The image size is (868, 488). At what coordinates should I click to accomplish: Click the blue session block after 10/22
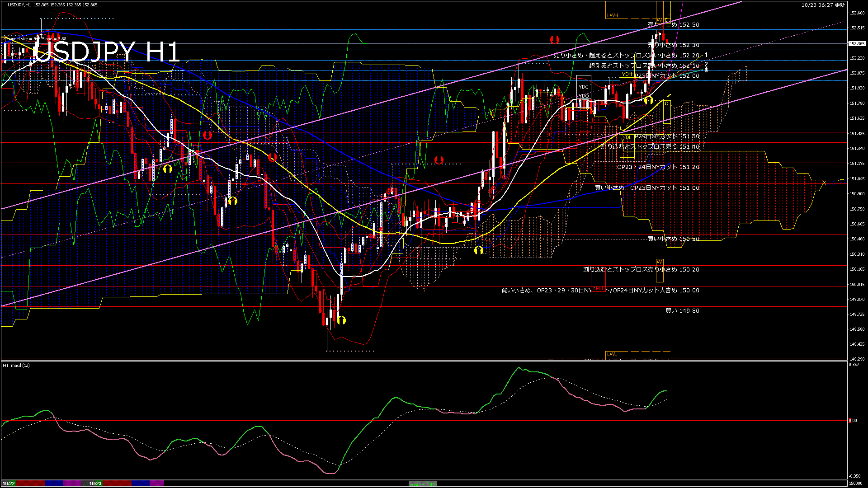pyautogui.click(x=54, y=483)
